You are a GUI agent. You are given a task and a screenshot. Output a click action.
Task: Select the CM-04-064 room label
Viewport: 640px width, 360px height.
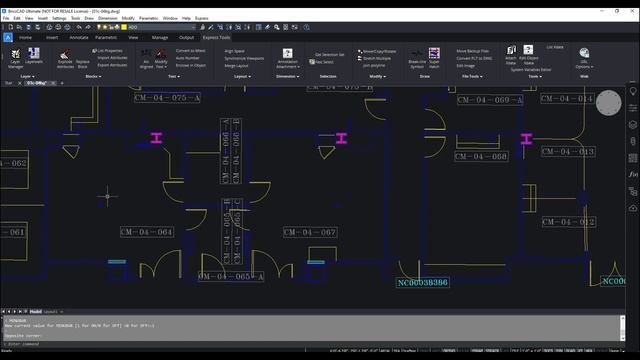point(147,232)
